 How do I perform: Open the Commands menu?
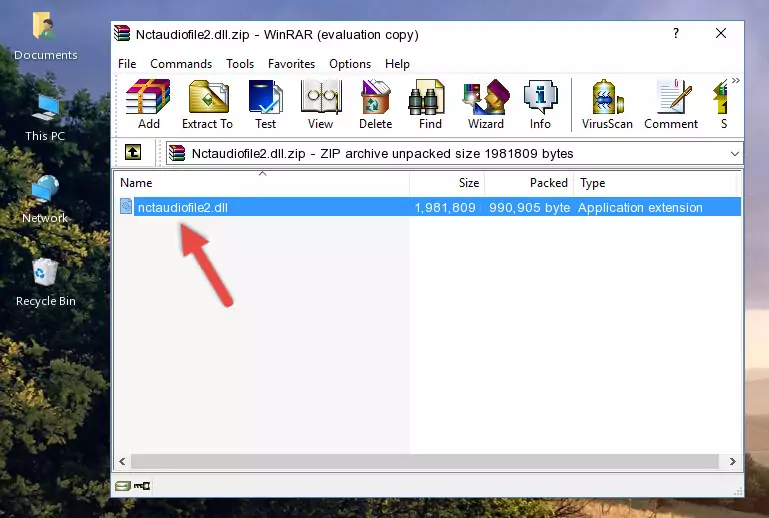tap(181, 64)
